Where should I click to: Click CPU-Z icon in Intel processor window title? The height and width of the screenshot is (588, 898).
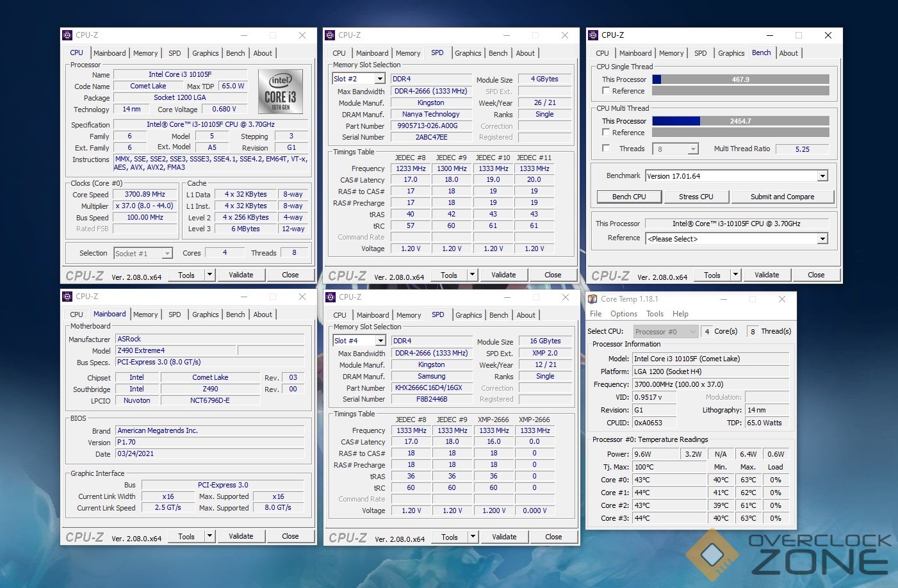[67, 35]
